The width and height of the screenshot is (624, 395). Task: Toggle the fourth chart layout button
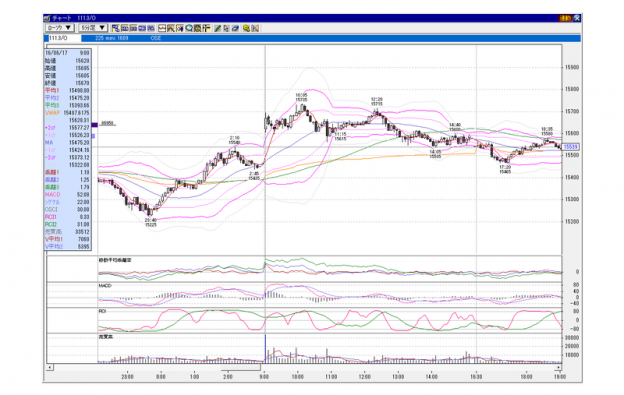tap(142, 28)
